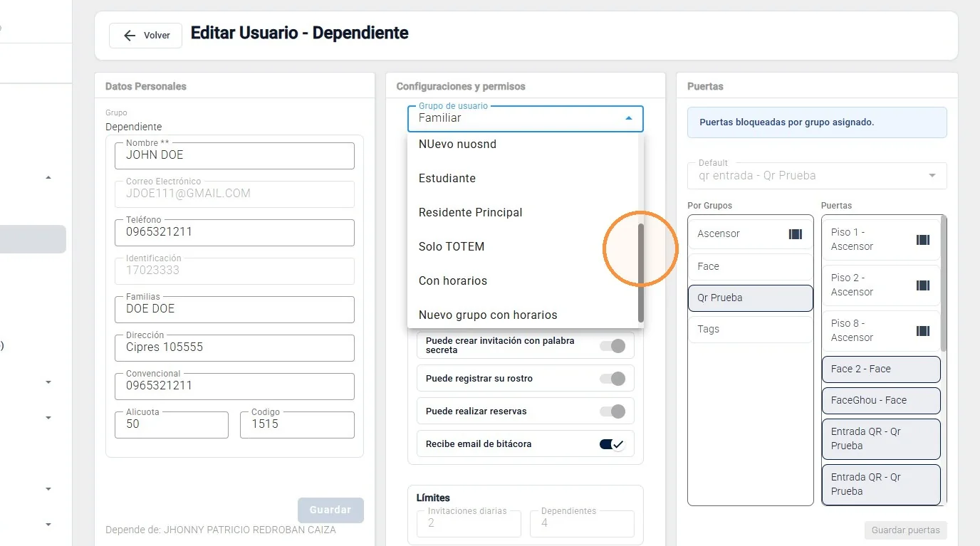Click the Dependientes limit field

[x=582, y=524]
